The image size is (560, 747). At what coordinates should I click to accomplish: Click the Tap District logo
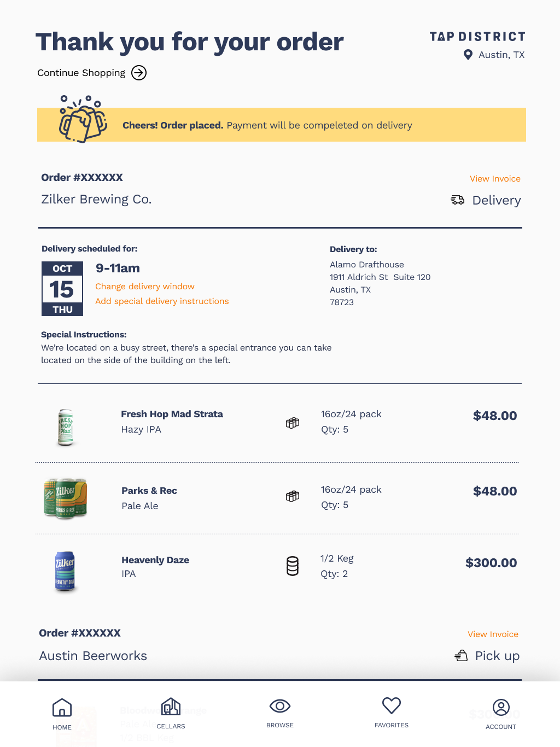[x=477, y=37]
